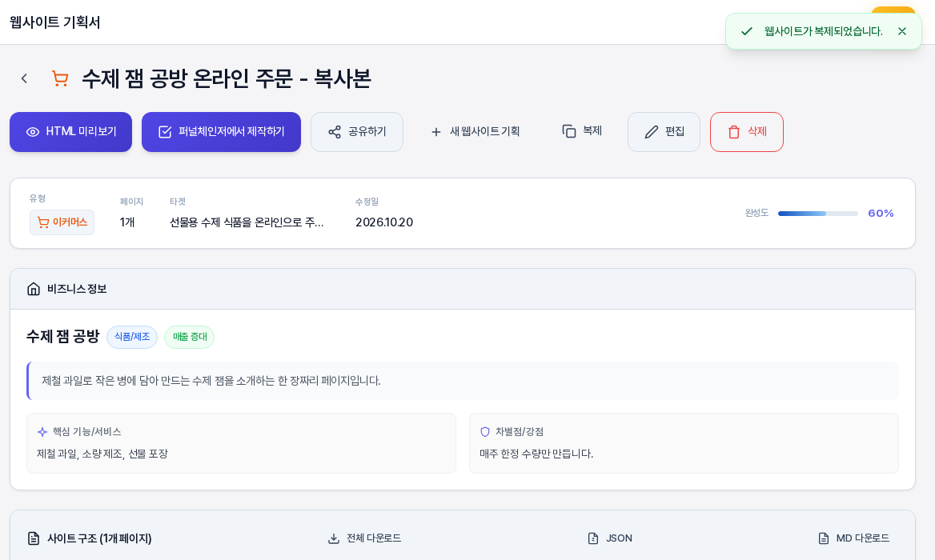Click the 웹사이트 기획서 header title
Screen dimensions: 935x560
(x=55, y=22)
